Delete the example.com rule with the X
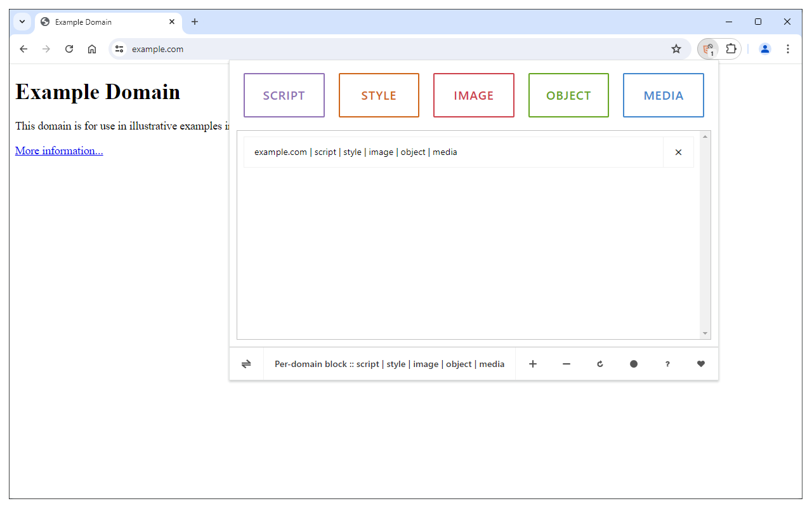Viewport: 812px width, 508px height. point(678,152)
